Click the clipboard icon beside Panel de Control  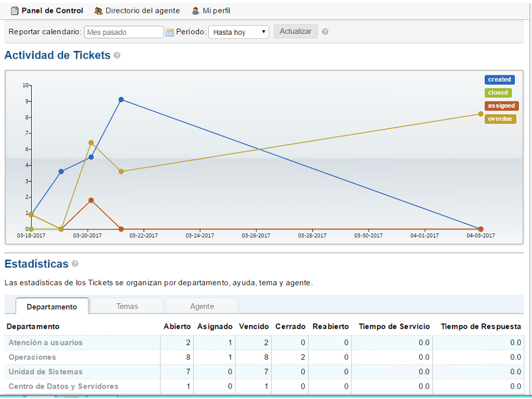point(15,10)
